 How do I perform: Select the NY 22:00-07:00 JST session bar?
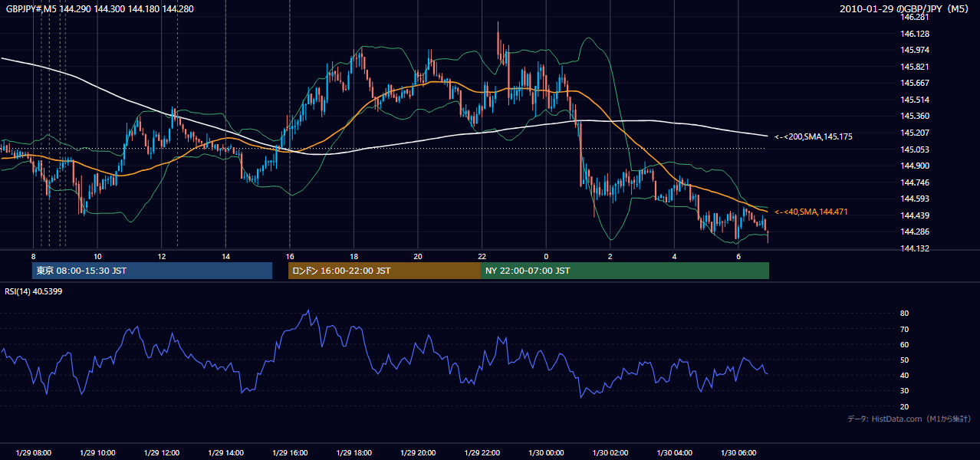(x=625, y=271)
